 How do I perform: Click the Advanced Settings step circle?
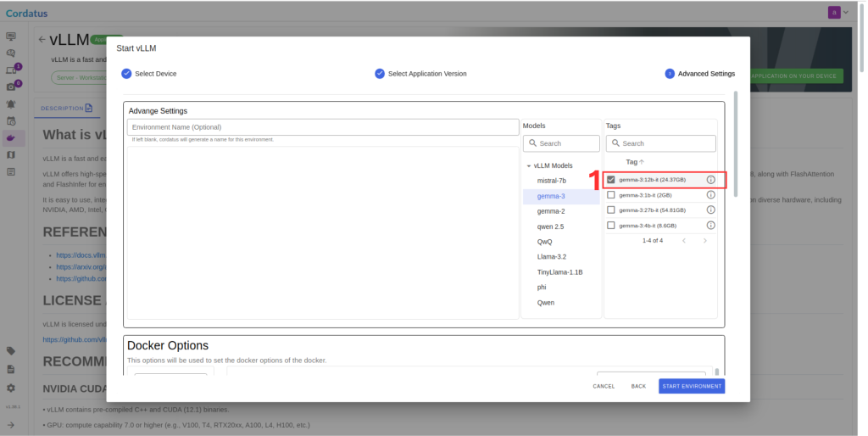(x=670, y=74)
